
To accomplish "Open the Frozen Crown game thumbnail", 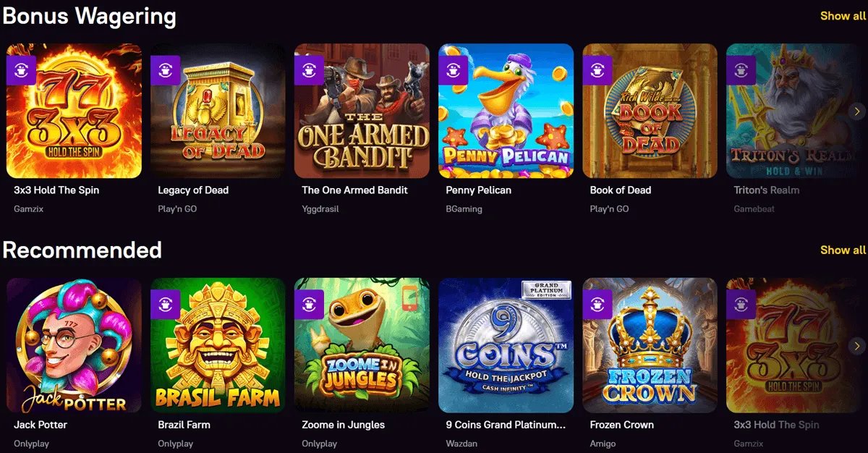I will coord(648,345).
